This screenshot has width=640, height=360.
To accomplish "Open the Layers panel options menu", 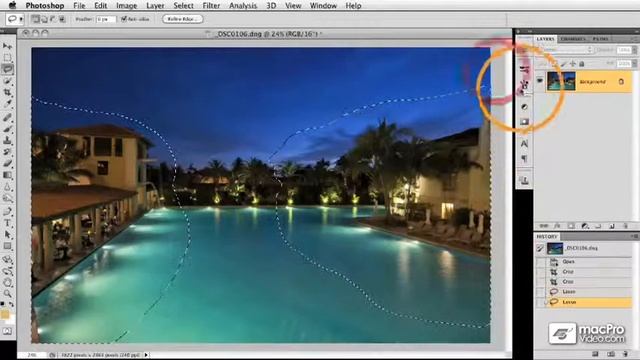I will point(634,39).
